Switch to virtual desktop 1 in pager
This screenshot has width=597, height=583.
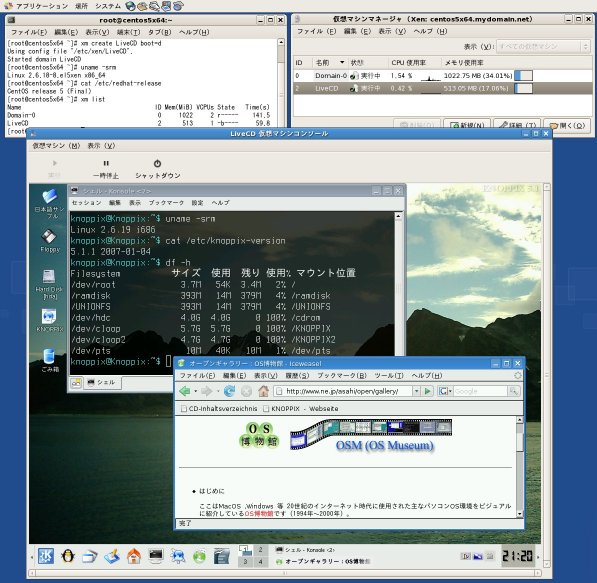coord(245,550)
